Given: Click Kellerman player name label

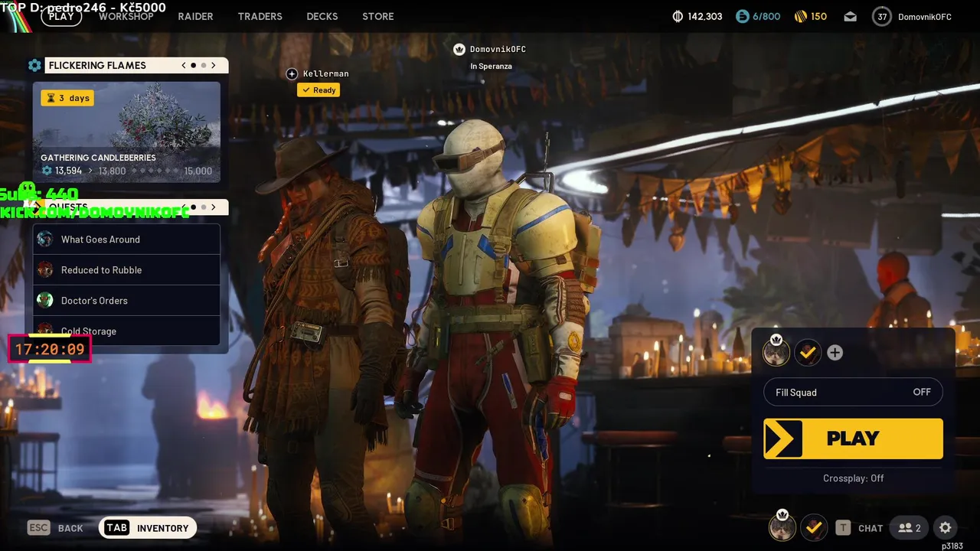Looking at the screenshot, I should pyautogui.click(x=326, y=74).
